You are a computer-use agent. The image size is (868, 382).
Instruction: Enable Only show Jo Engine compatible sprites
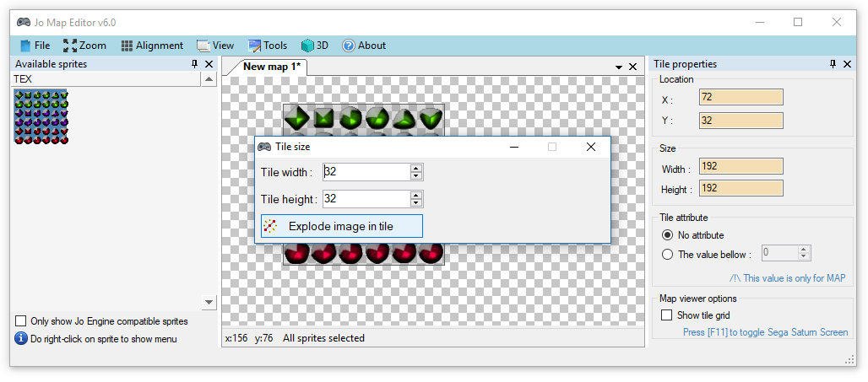[21, 320]
